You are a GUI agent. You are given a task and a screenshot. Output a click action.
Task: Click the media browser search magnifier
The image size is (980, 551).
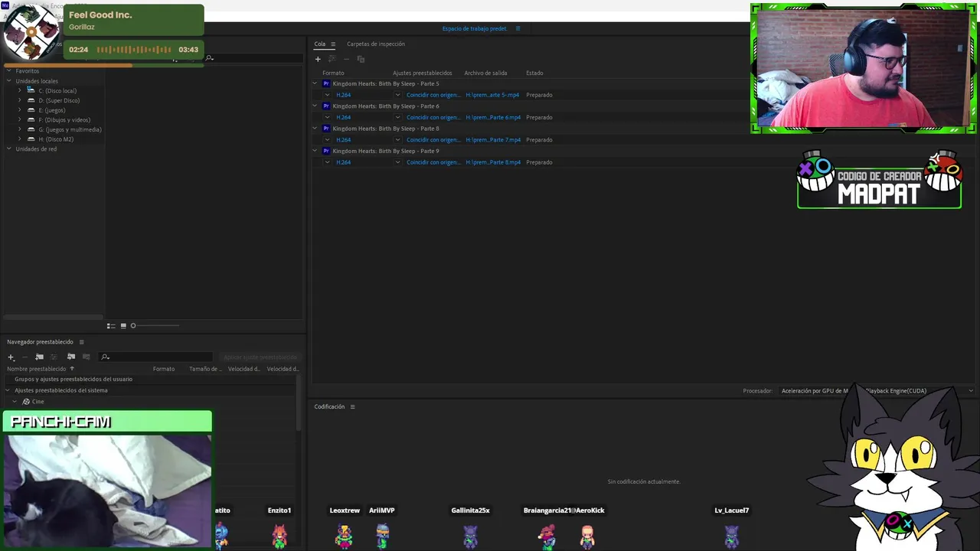[x=209, y=58]
